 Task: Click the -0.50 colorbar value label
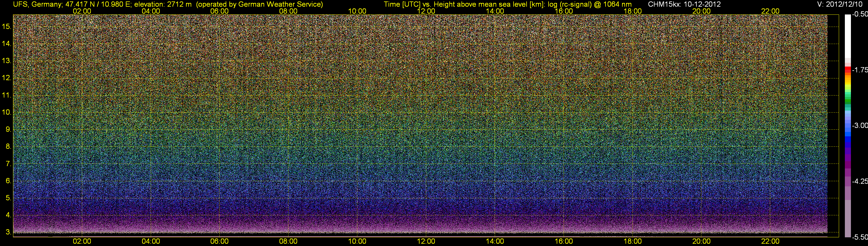tap(859, 14)
